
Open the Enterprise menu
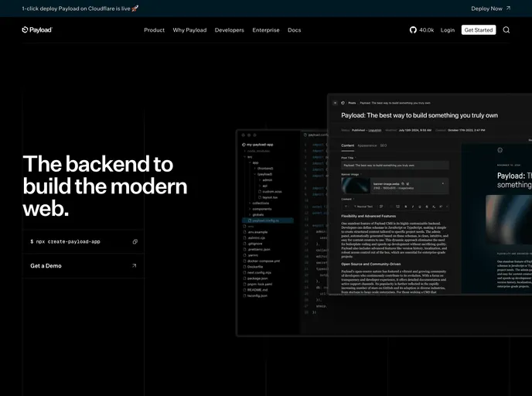pos(266,30)
